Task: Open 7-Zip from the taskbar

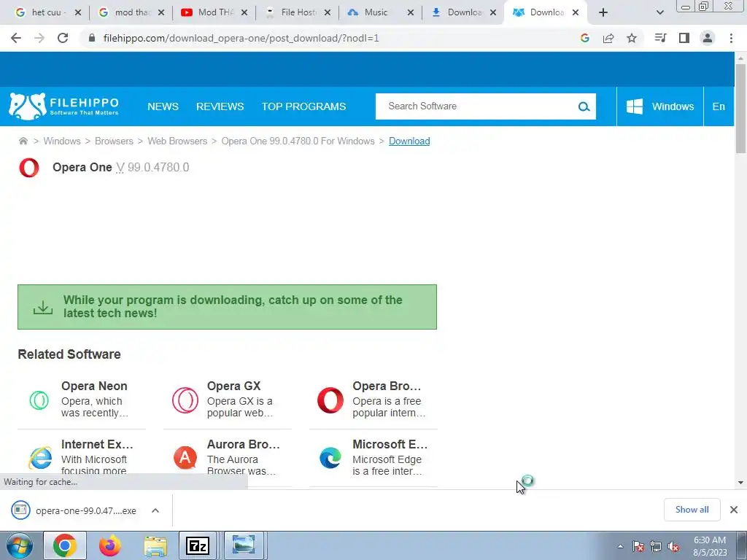Action: 198,545
